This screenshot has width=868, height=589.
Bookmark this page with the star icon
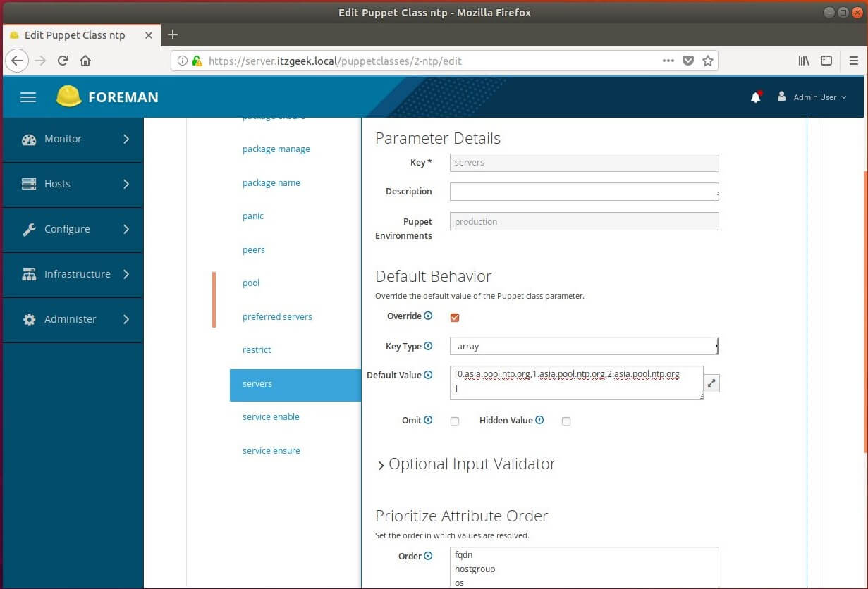pyautogui.click(x=708, y=61)
